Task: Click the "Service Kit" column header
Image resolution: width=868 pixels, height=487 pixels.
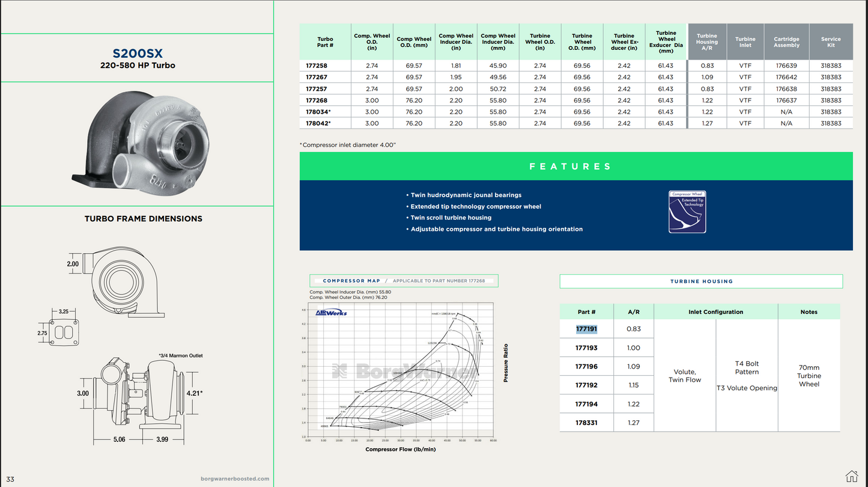Action: click(831, 42)
